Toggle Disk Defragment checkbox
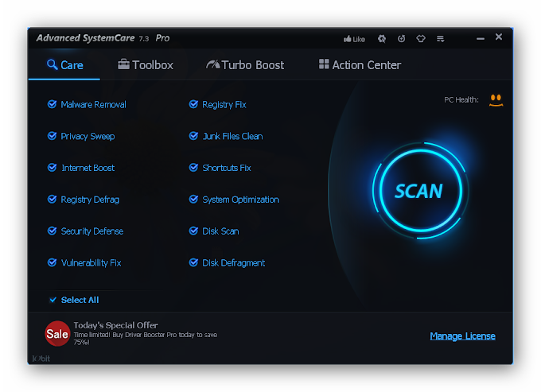Image resolution: width=541 pixels, height=392 pixels. 193,262
